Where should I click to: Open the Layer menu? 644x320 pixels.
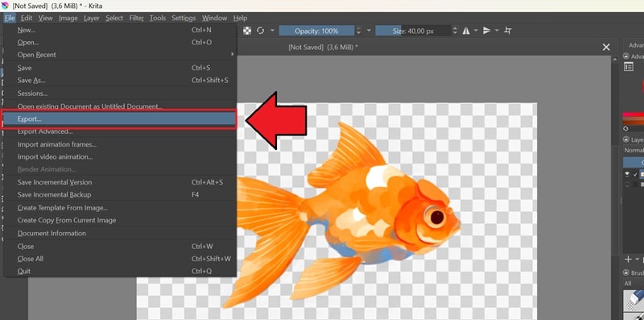(x=92, y=18)
